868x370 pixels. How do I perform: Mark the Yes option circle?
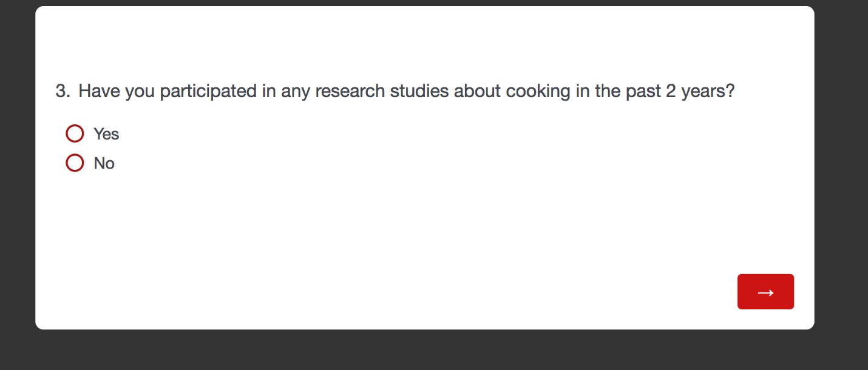75,133
